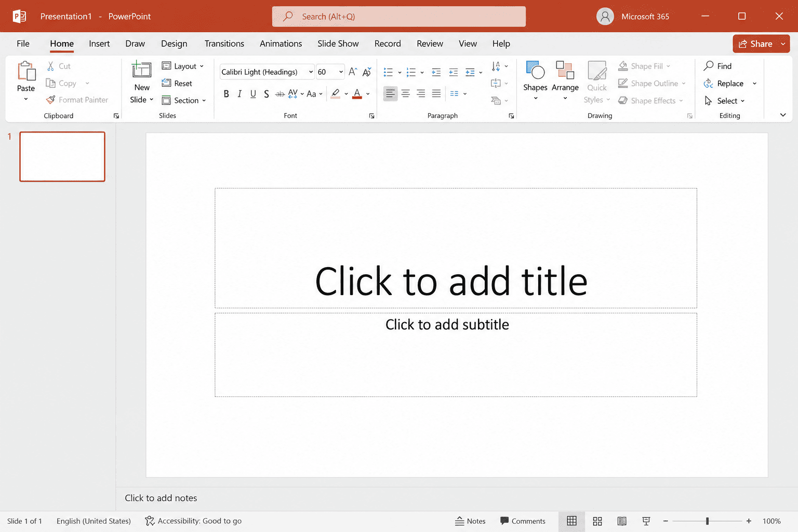Click the Paste clipboard icon

(26, 71)
